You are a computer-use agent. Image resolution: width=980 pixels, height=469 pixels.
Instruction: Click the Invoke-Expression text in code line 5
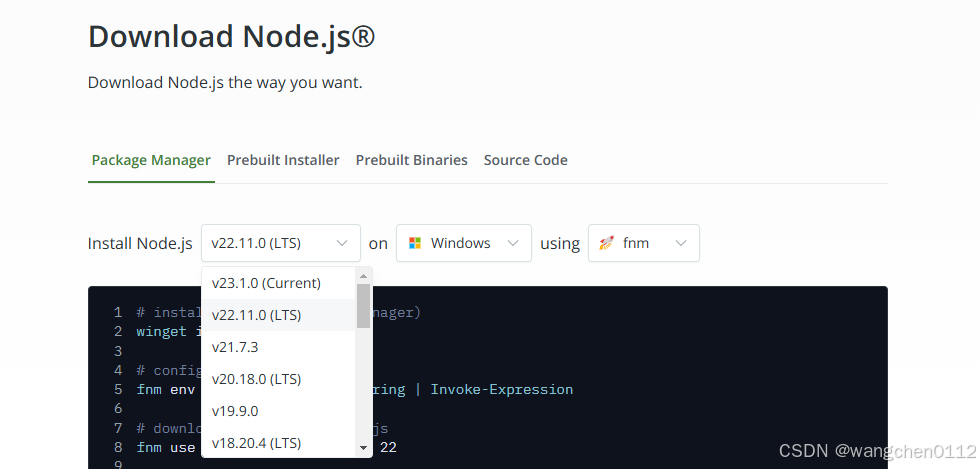pyautogui.click(x=502, y=390)
